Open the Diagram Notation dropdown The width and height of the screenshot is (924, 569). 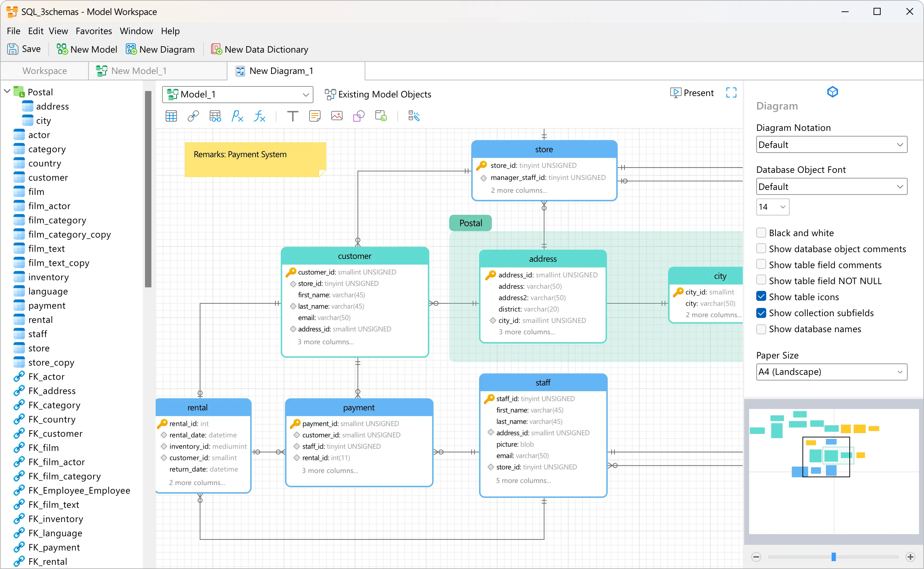click(x=832, y=145)
